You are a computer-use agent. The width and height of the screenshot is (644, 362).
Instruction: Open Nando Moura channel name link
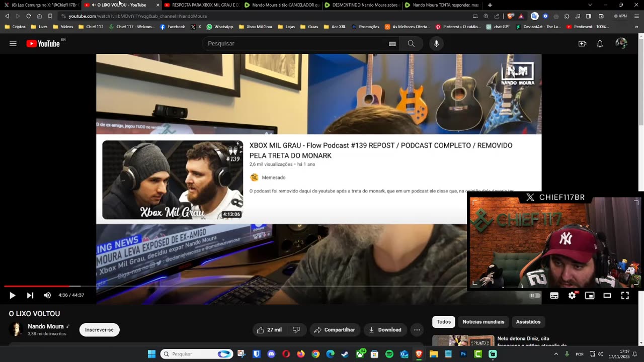[x=45, y=326]
